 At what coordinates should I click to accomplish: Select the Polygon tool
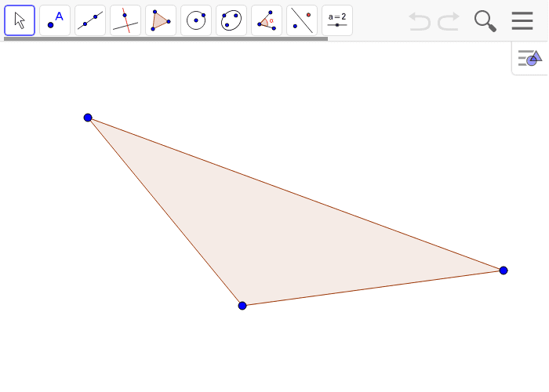point(161,20)
